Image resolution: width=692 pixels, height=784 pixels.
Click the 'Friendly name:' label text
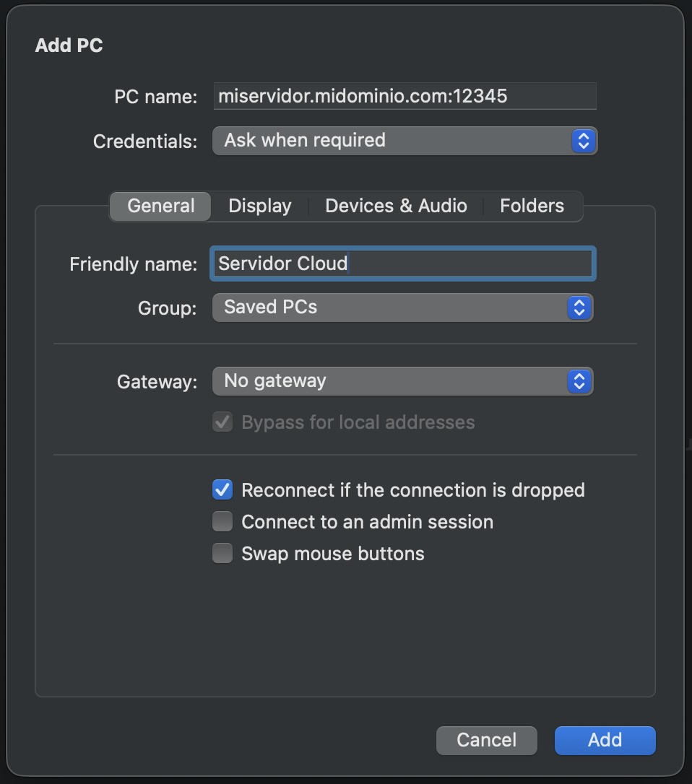point(133,264)
